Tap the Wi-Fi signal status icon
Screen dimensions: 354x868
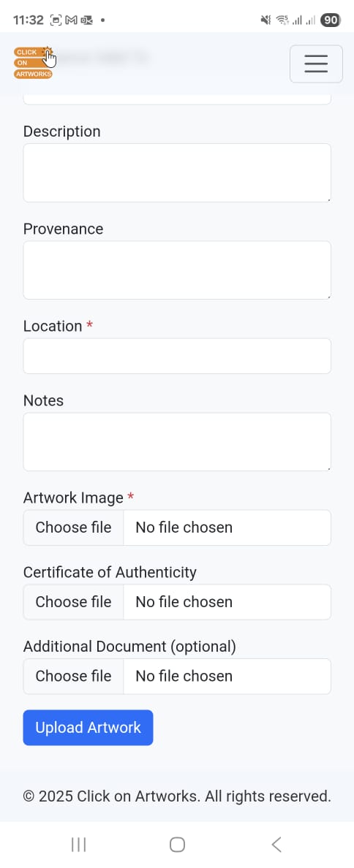coord(282,20)
